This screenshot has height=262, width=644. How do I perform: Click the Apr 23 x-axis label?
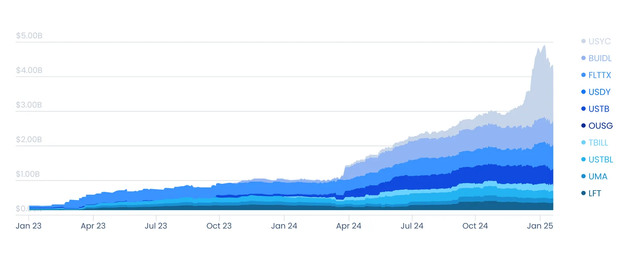pos(93,226)
